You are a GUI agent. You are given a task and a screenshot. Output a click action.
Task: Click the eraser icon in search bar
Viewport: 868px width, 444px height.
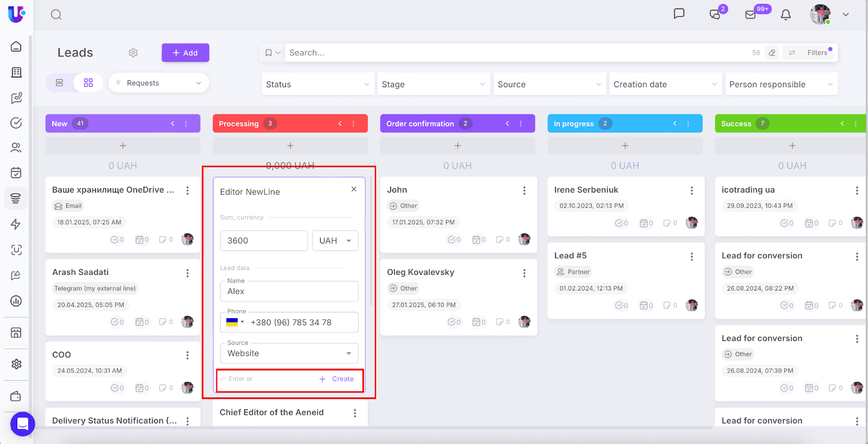[772, 53]
